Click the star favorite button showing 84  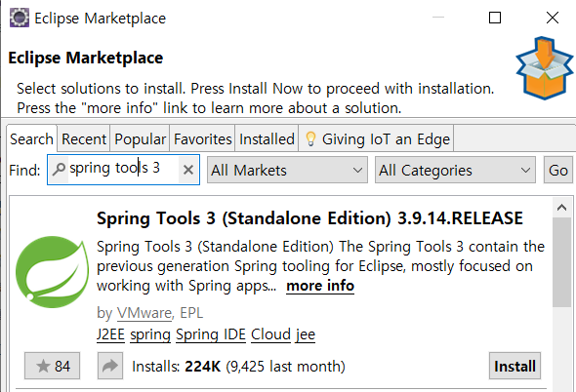click(x=52, y=366)
